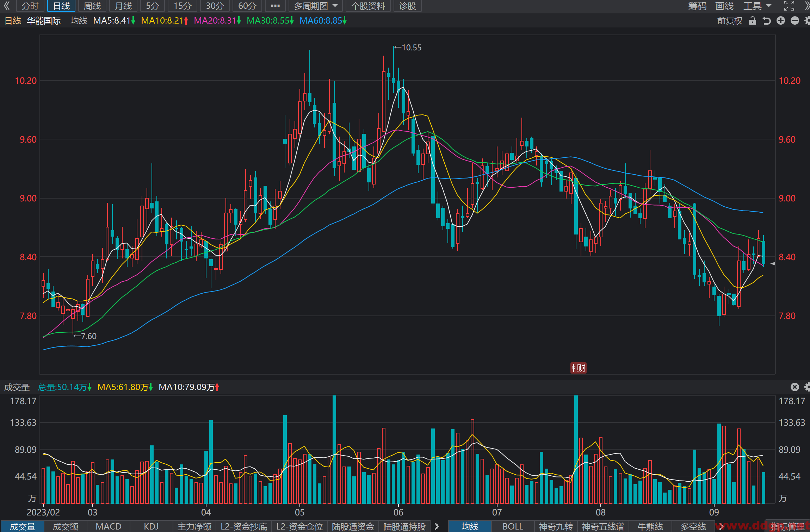Switch sub-indicator to 陆股通持股
The image size is (810, 532).
pyautogui.click(x=404, y=526)
